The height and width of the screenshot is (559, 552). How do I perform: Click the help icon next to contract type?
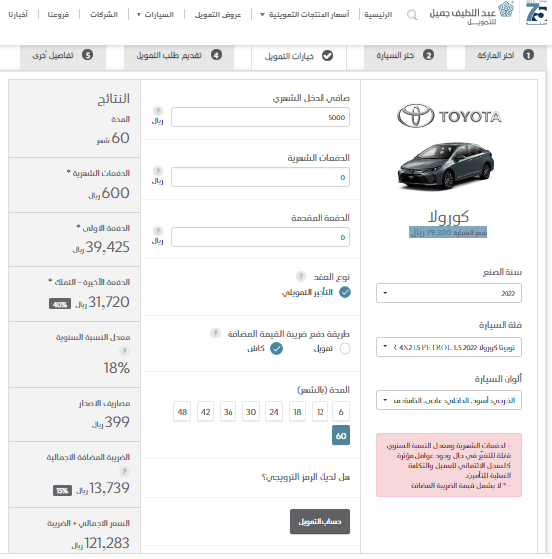(x=301, y=276)
